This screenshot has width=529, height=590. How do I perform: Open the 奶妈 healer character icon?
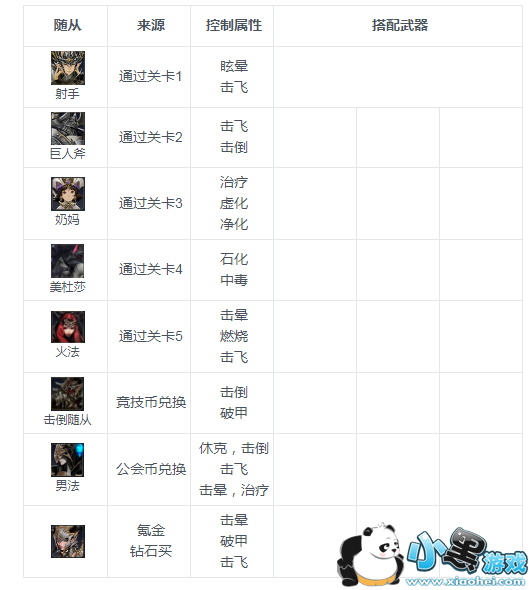click(x=68, y=194)
